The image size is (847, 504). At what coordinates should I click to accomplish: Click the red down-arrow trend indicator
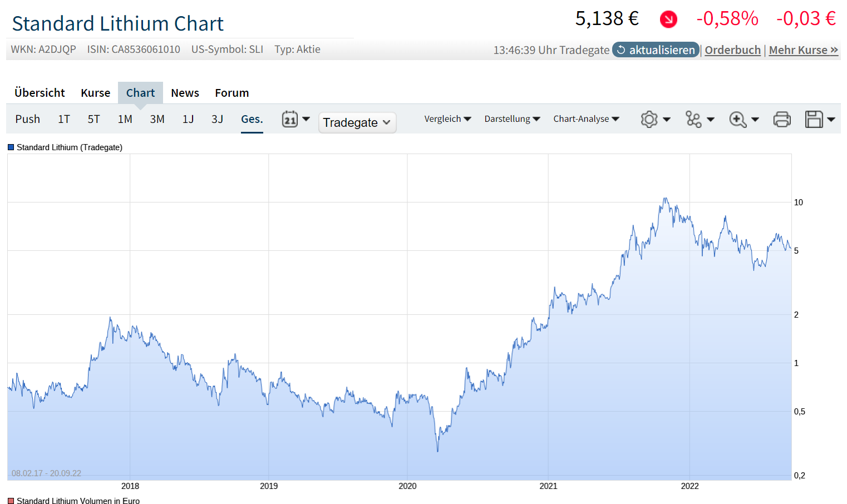click(x=668, y=19)
